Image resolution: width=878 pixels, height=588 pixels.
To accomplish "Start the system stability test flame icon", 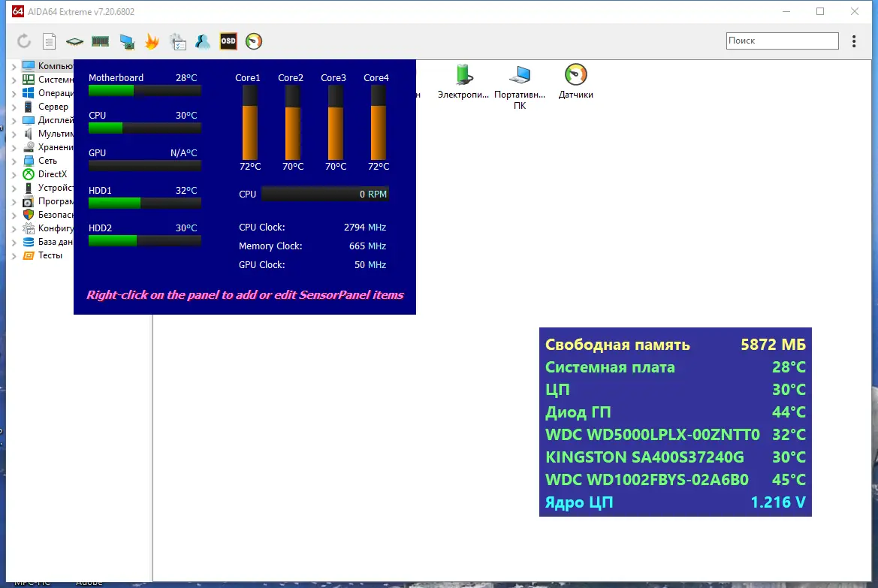I will pos(152,41).
